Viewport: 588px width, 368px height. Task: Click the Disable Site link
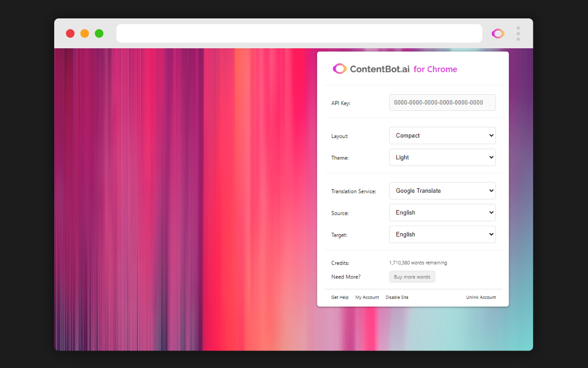click(x=397, y=298)
